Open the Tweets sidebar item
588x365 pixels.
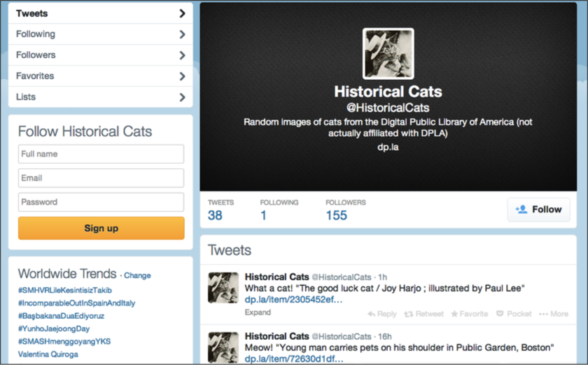(101, 13)
